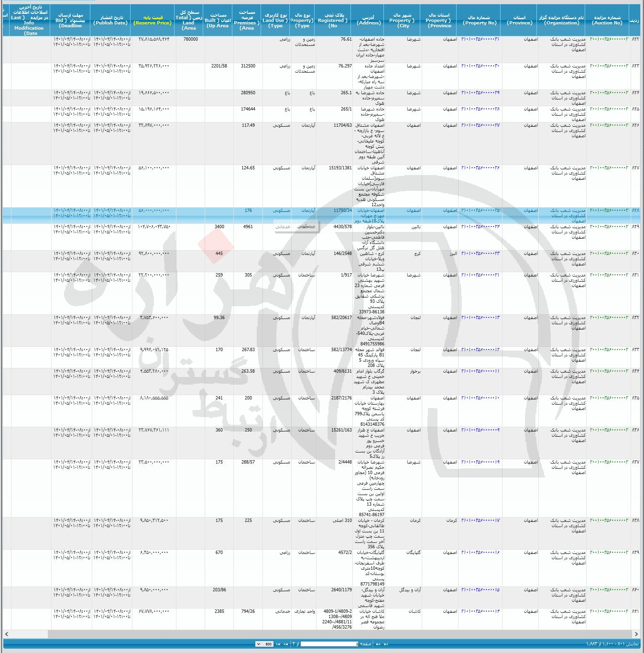The height and width of the screenshot is (653, 644).
Task: Click the city cell کاشان
Action: pos(415,611)
